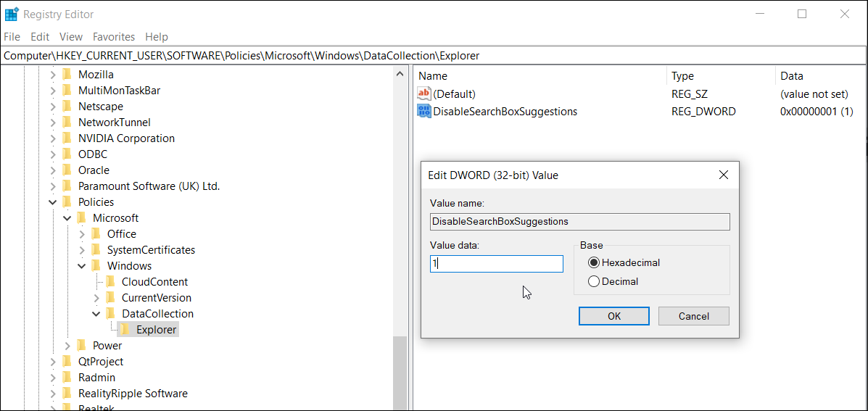Click the Paramount Software folder icon

point(67,186)
